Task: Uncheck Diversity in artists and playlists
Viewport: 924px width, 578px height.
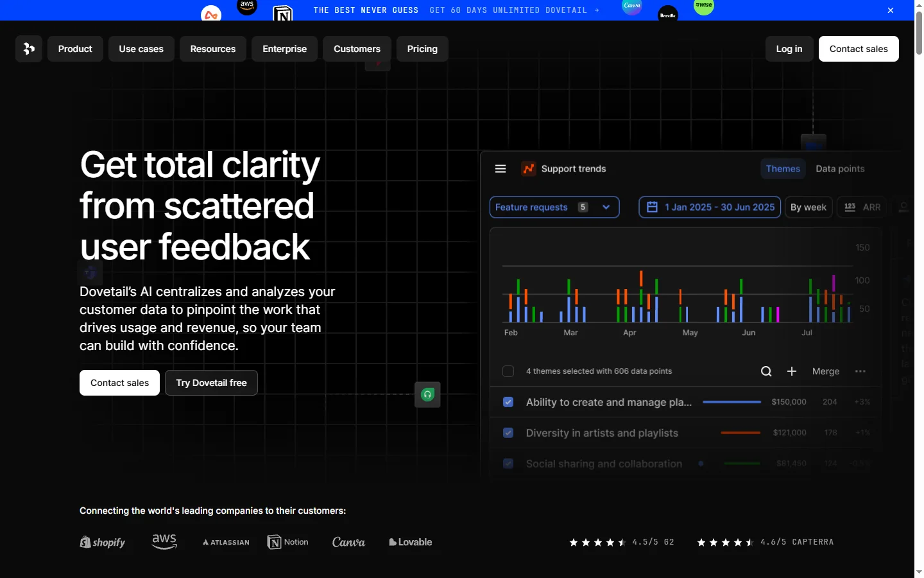Action: 508,433
